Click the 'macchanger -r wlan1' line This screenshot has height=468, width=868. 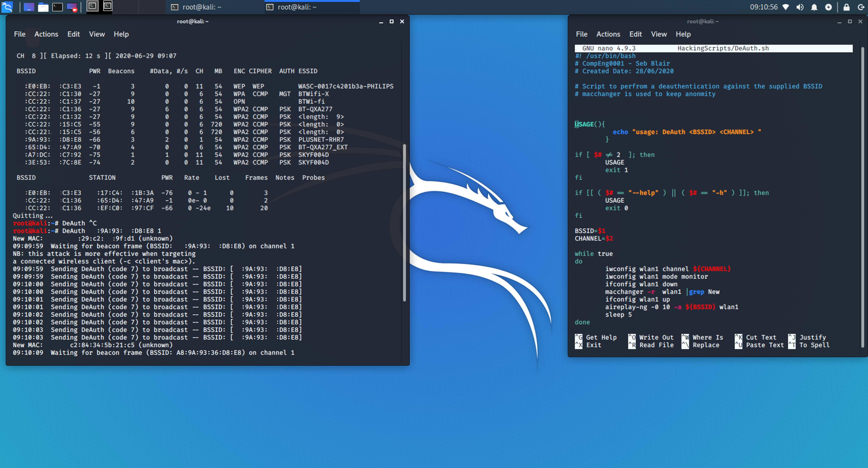coord(662,292)
